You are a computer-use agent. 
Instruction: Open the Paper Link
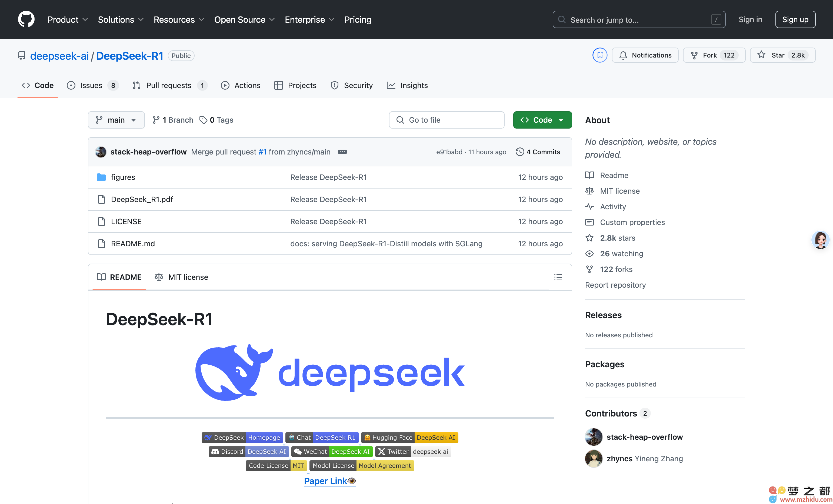click(330, 481)
